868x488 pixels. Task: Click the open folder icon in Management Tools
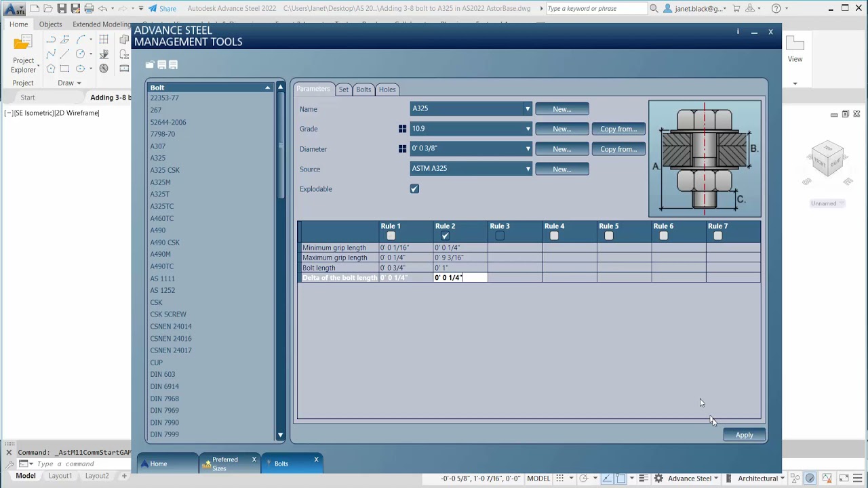150,64
